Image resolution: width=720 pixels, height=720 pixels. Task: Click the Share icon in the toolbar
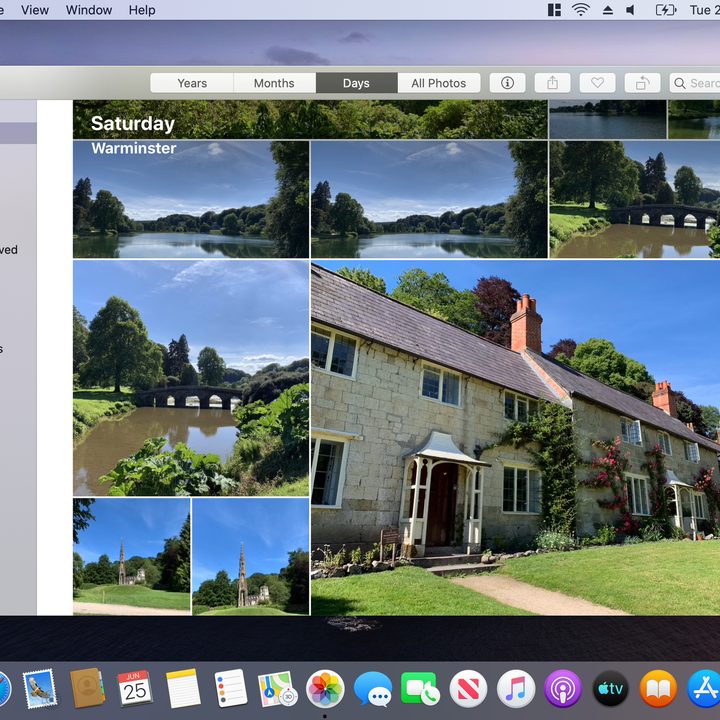(552, 83)
